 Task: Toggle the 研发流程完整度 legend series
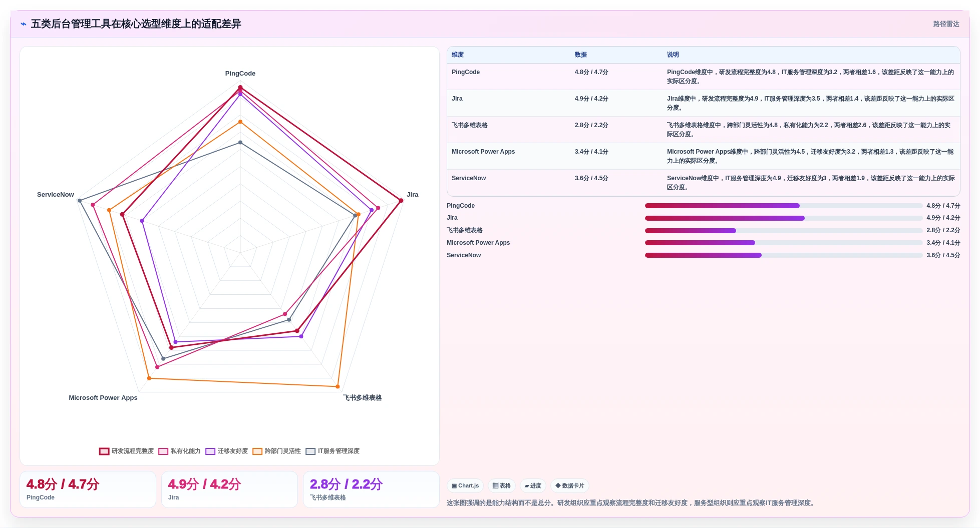point(127,451)
